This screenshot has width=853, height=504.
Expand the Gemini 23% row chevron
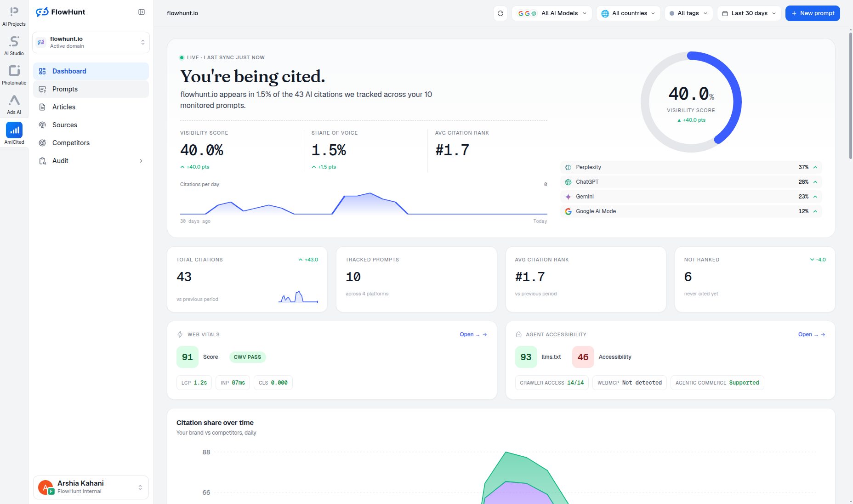[815, 197]
